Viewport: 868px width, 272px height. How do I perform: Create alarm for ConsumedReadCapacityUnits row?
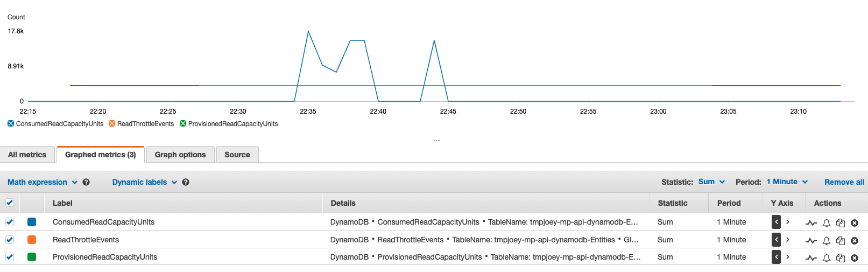tap(827, 222)
